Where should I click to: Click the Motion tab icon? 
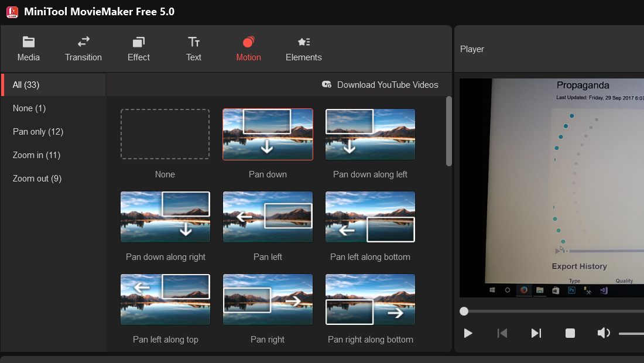(248, 42)
